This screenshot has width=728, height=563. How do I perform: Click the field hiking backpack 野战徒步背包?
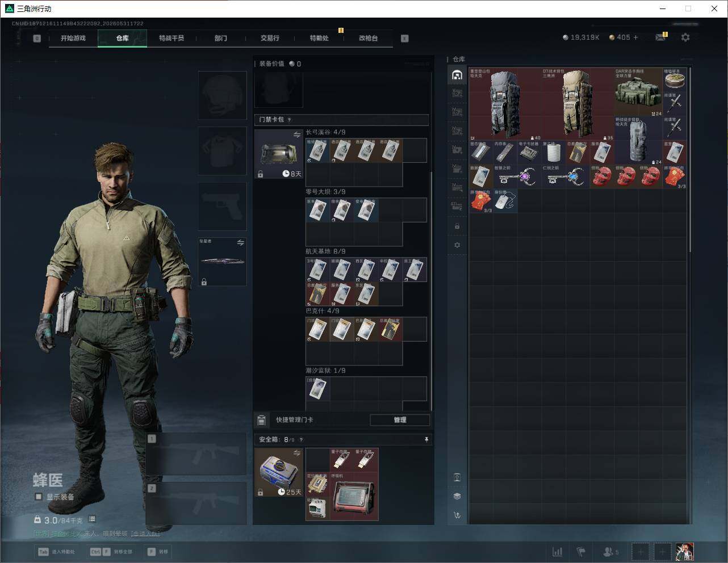pos(638,141)
